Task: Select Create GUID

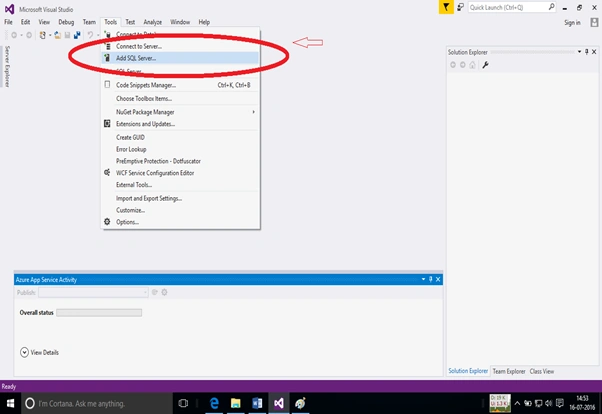Action: (x=180, y=137)
